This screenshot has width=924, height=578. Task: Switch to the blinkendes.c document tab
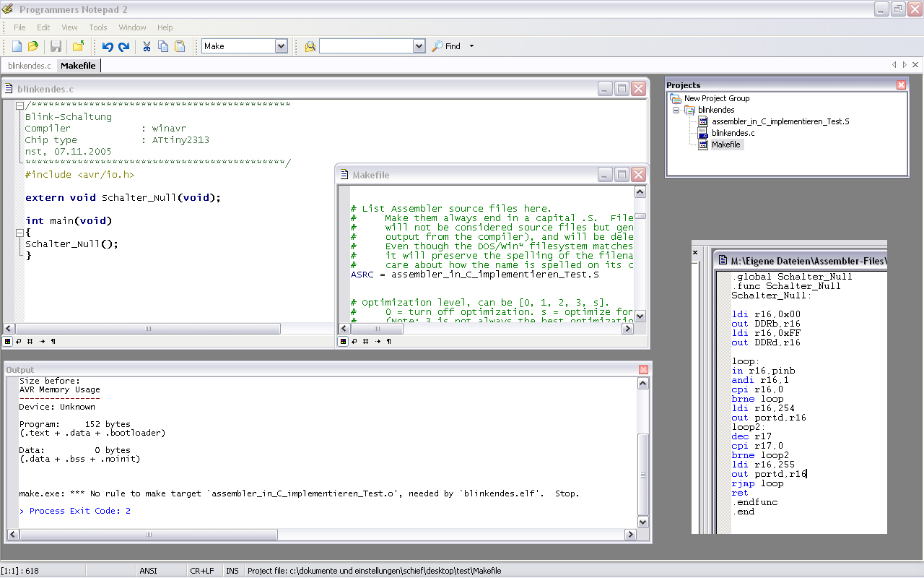tap(30, 66)
